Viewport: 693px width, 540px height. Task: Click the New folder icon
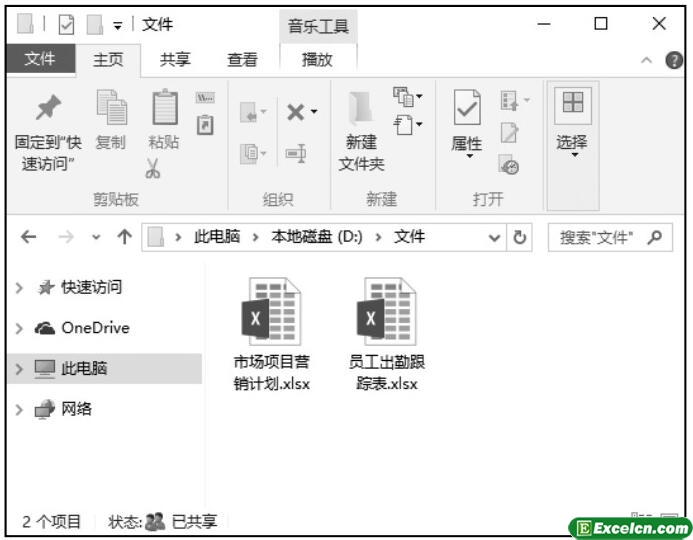[x=361, y=108]
